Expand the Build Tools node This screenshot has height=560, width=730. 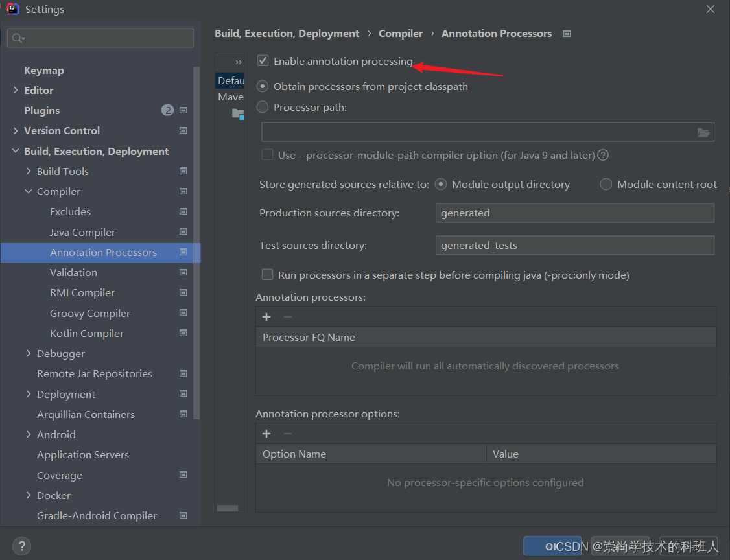pos(29,171)
